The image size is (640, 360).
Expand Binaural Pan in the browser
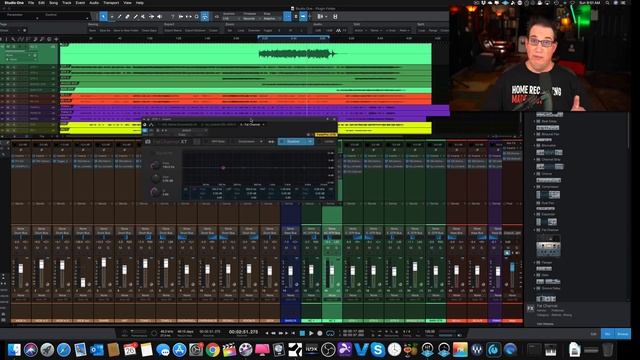pos(535,134)
